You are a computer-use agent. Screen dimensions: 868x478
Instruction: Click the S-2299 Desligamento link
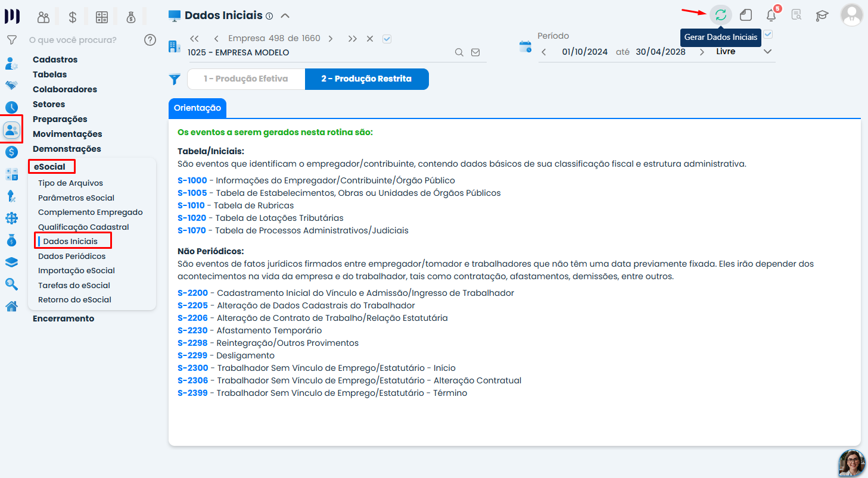click(192, 355)
